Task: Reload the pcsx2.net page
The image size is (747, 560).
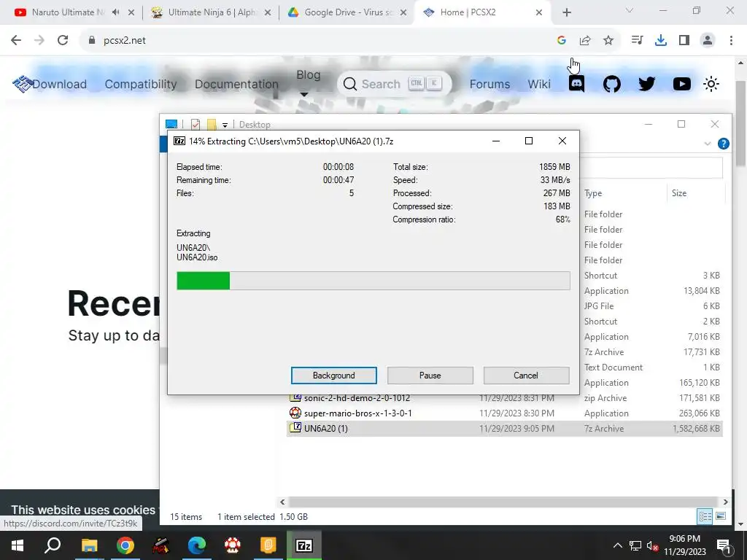Action: pyautogui.click(x=63, y=41)
